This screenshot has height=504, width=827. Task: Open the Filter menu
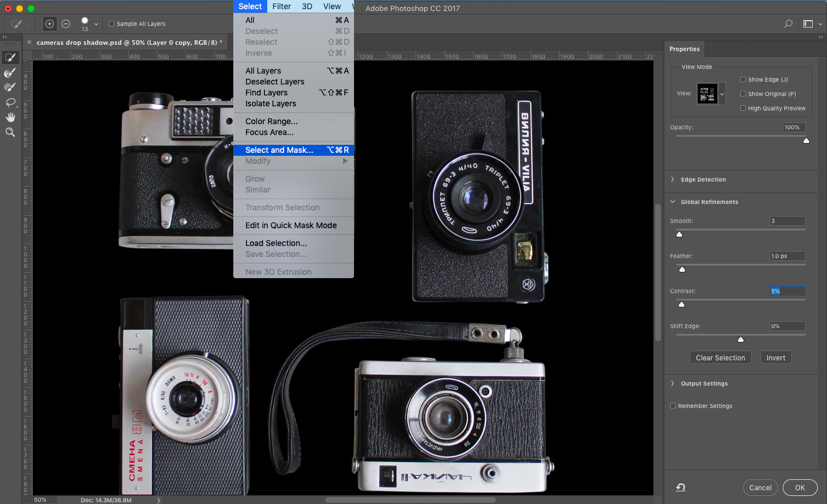pos(282,6)
